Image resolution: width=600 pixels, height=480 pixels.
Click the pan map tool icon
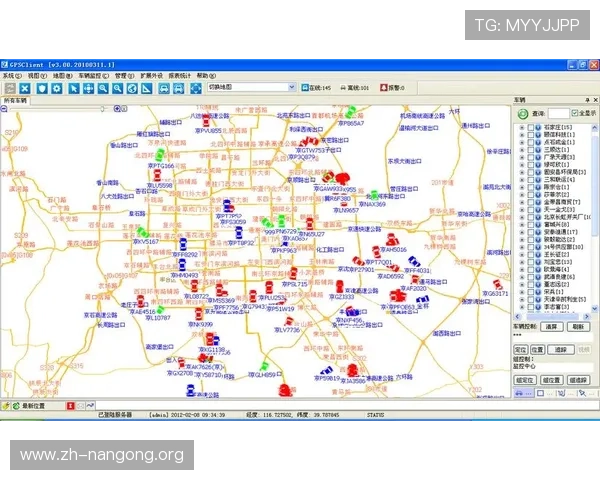pyautogui.click(x=88, y=88)
